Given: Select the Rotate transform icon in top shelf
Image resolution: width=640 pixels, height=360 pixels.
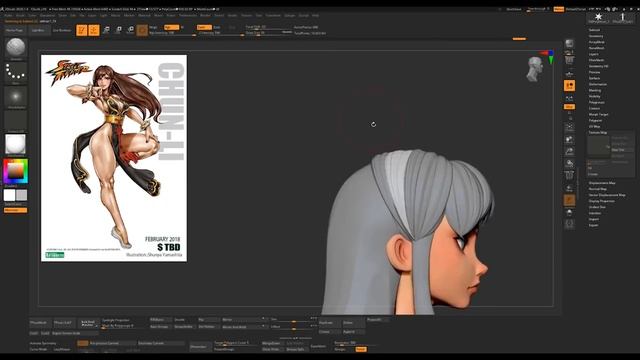Looking at the screenshot, I should point(130,30).
